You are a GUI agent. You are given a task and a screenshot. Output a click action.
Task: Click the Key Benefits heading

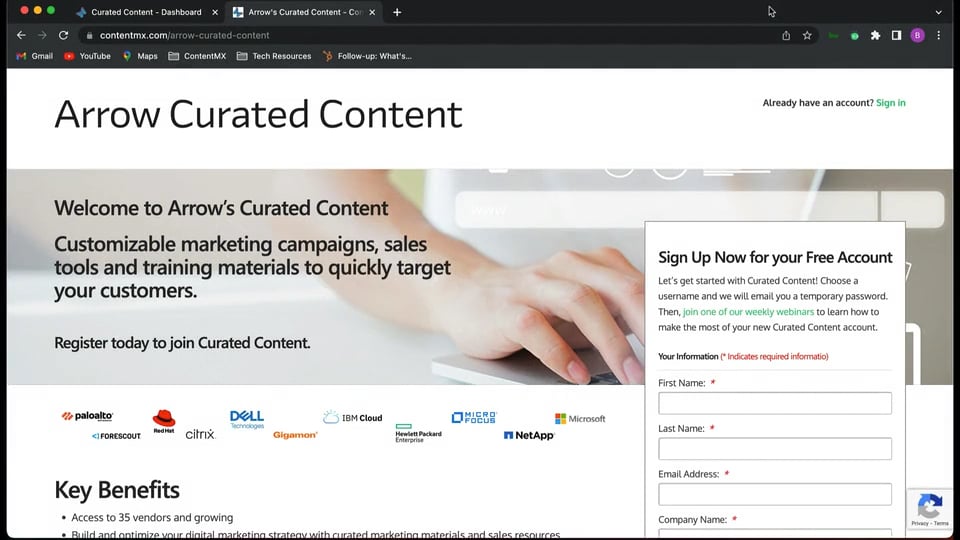pyautogui.click(x=117, y=490)
